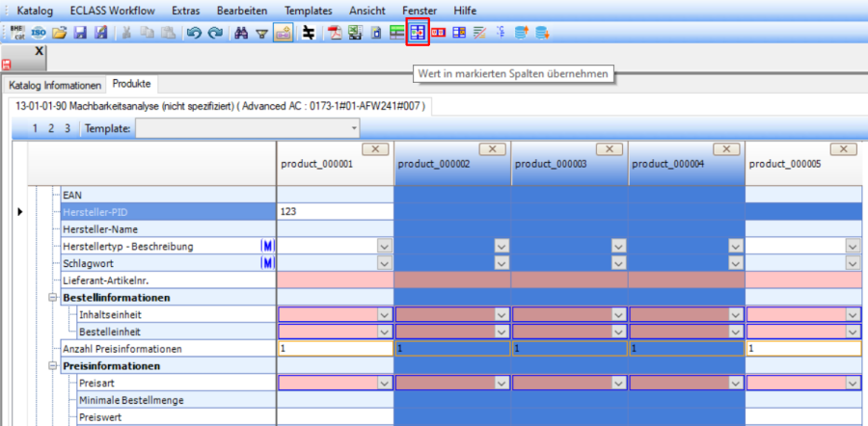Open the Fenster menu
This screenshot has width=868, height=426.
418,11
